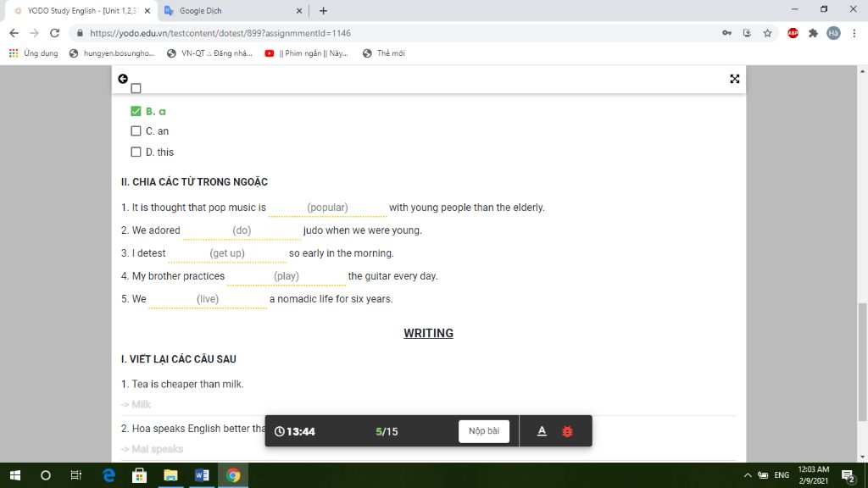Open the Ứng dụng apps shortcut
The image size is (868, 488).
34,53
